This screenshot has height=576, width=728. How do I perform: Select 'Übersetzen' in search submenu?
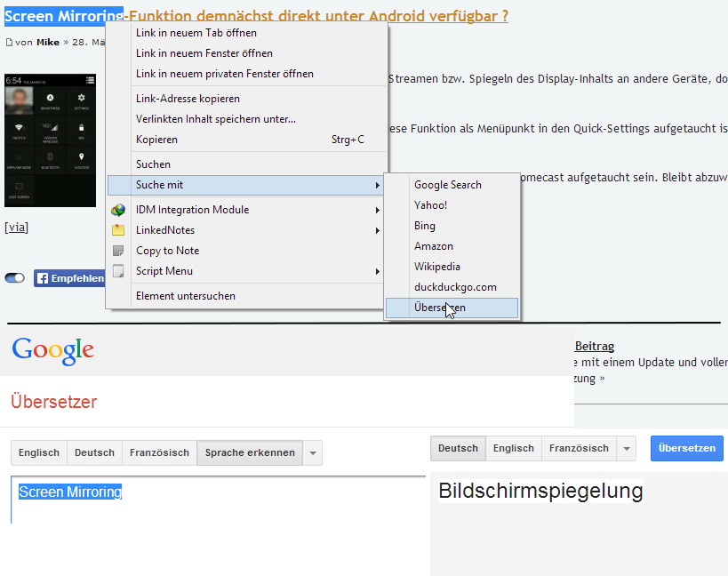[x=452, y=308]
